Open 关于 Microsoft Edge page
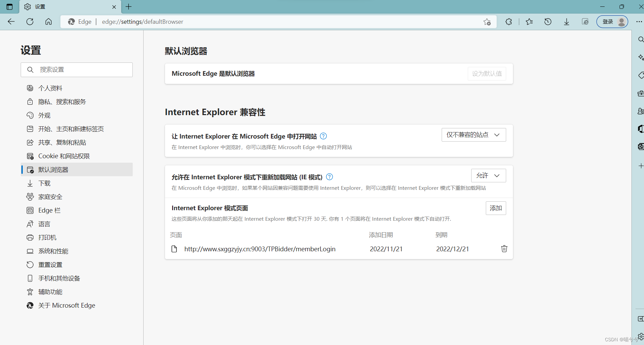 coord(77,306)
